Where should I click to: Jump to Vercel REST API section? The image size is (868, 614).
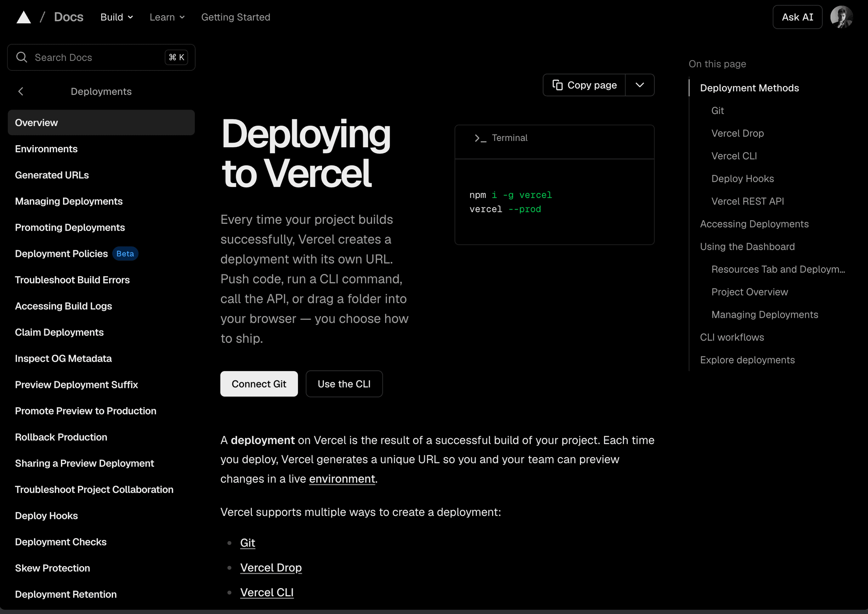coord(747,201)
